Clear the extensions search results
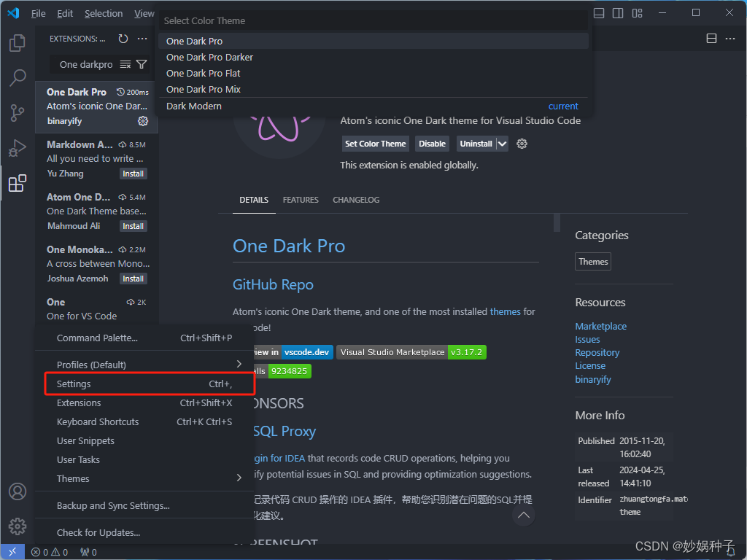This screenshot has height=560, width=747. click(x=125, y=64)
